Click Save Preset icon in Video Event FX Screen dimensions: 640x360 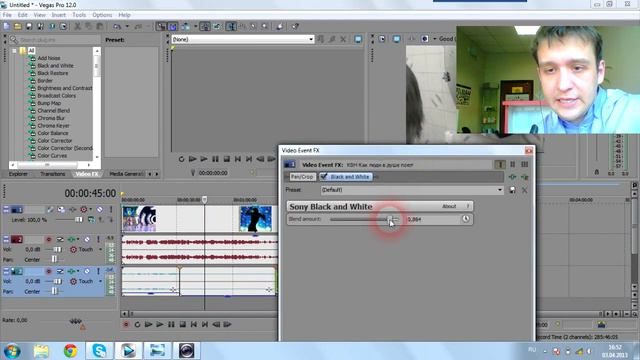512,190
